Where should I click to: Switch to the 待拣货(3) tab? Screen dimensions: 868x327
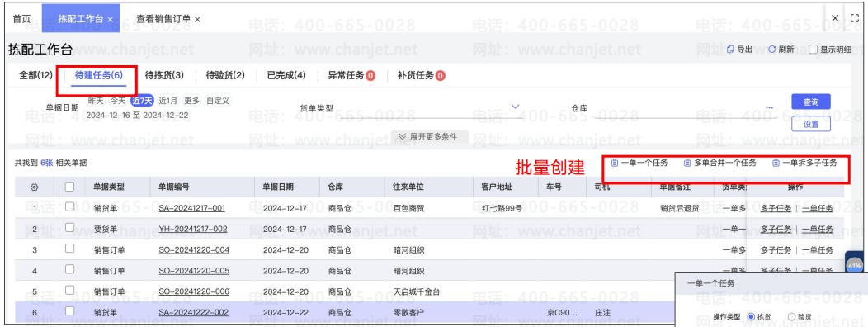164,75
